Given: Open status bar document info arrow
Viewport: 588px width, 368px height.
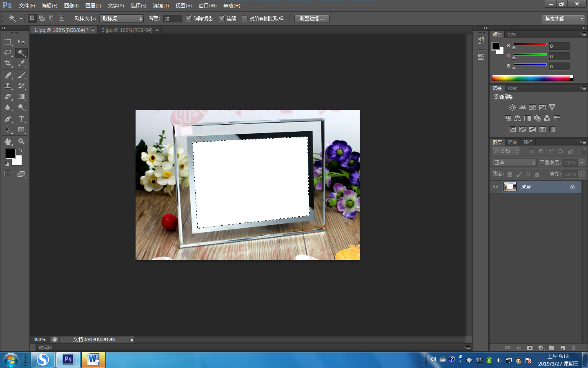Looking at the screenshot, I should pos(131,340).
